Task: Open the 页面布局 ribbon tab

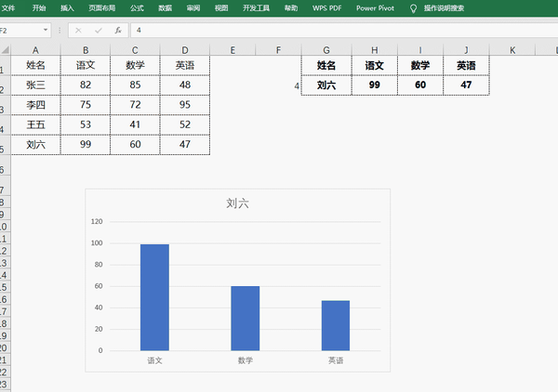Action: click(x=101, y=7)
